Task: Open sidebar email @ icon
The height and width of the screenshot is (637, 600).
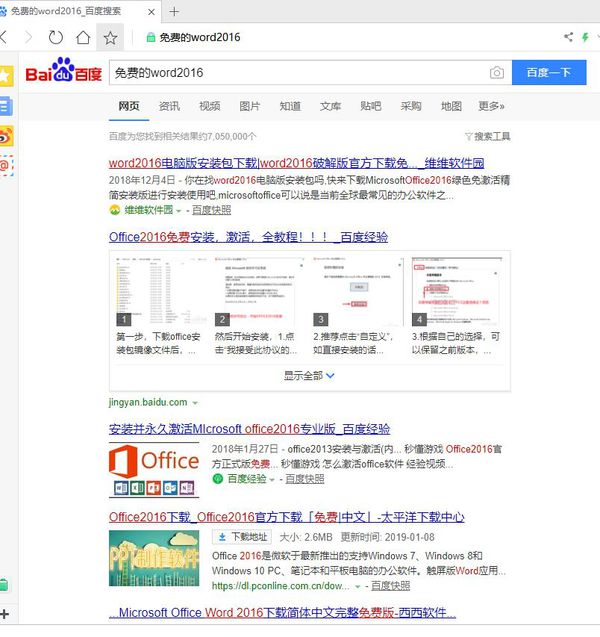Action: click(x=6, y=165)
